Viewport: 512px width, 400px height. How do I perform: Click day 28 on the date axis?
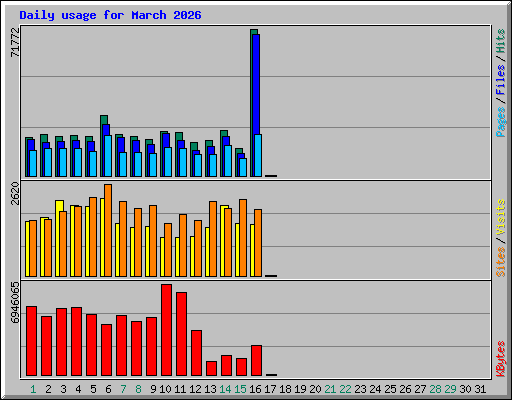[x=435, y=389]
